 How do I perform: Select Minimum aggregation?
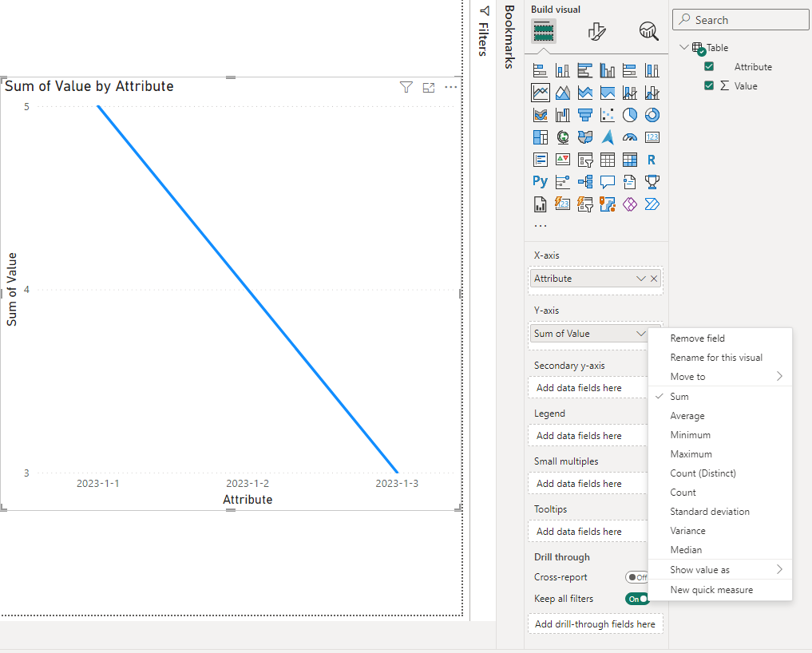720,435
